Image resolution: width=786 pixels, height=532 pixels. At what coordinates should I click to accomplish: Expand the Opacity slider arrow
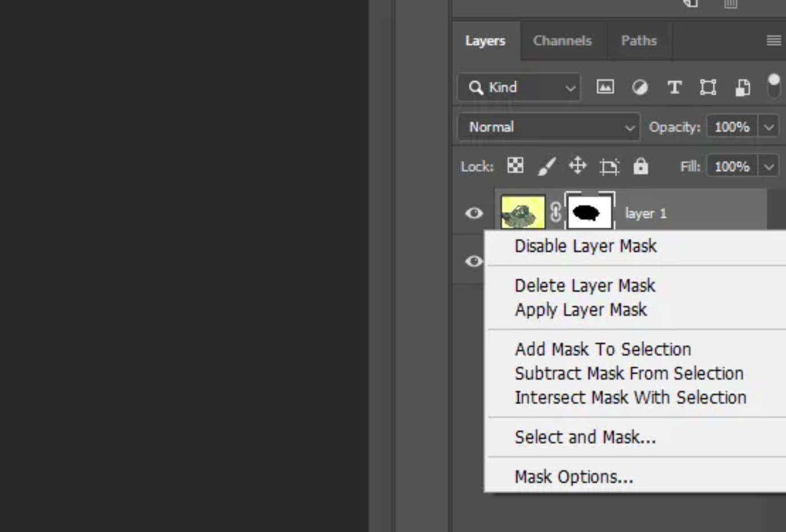pyautogui.click(x=769, y=127)
